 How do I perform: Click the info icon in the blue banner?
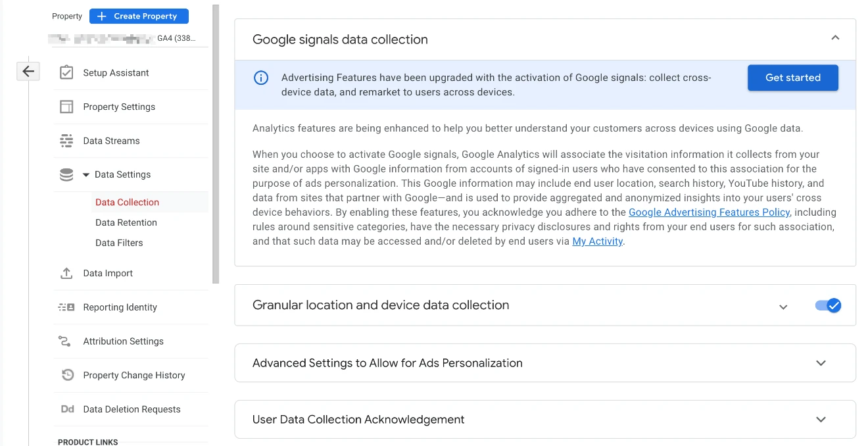[261, 78]
